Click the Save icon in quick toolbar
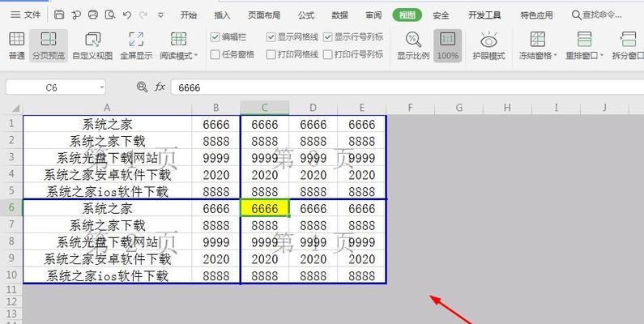Image resolution: width=644 pixels, height=324 pixels. click(x=59, y=15)
